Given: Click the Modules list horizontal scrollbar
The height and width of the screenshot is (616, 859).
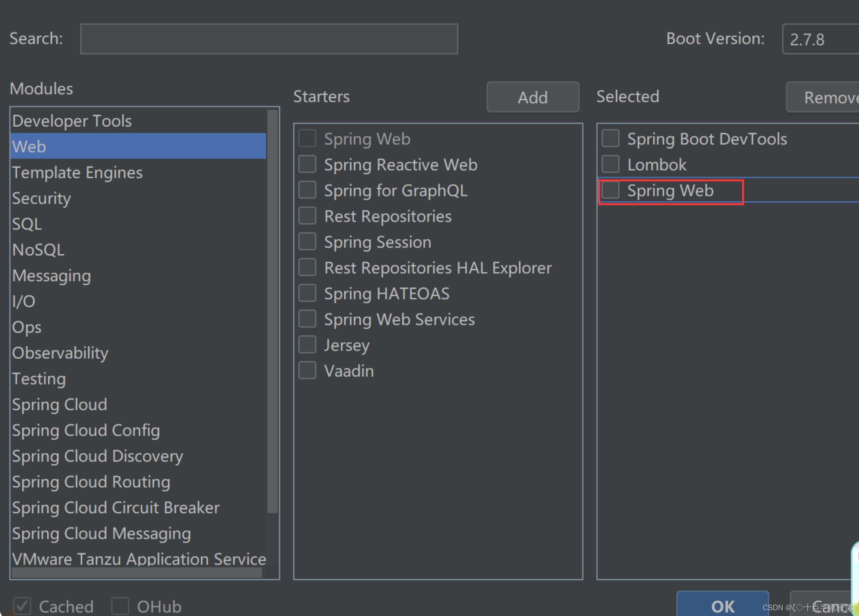Looking at the screenshot, I should pos(137,572).
